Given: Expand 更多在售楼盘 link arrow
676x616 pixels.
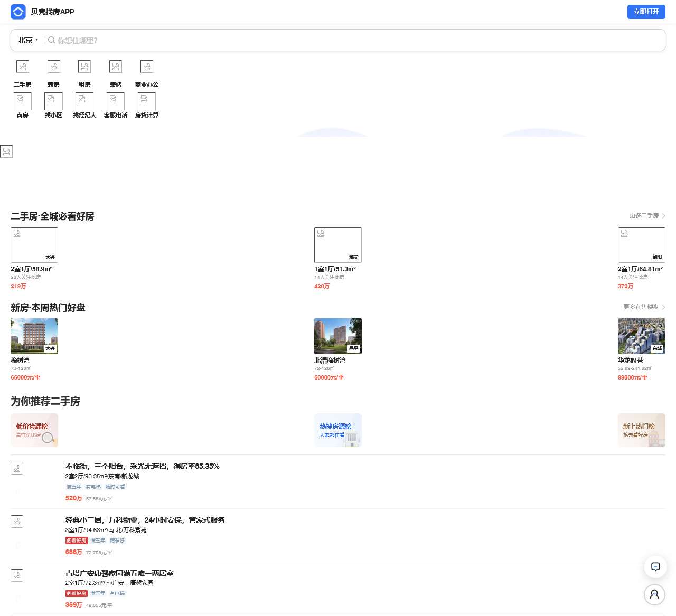Looking at the screenshot, I should [663, 307].
